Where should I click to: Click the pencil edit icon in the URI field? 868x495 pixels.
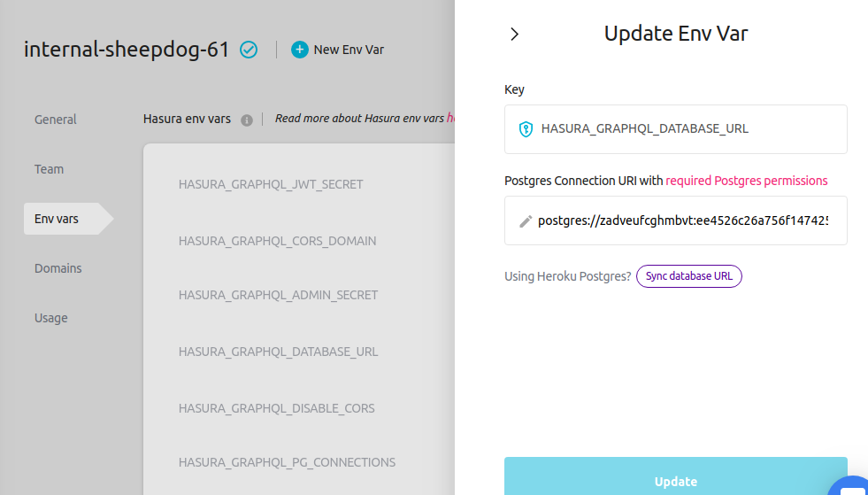525,220
